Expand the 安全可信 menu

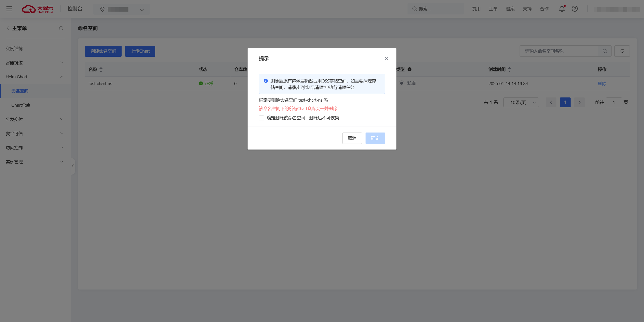click(35, 134)
